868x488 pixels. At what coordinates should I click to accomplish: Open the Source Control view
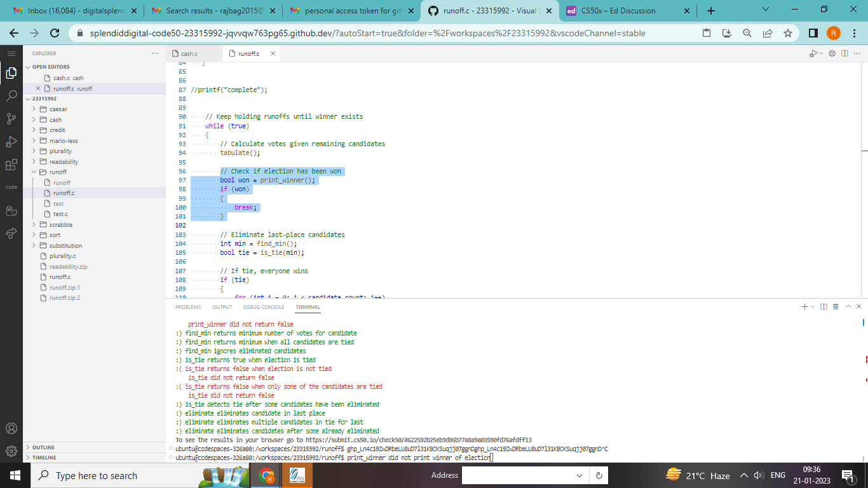pyautogui.click(x=11, y=119)
